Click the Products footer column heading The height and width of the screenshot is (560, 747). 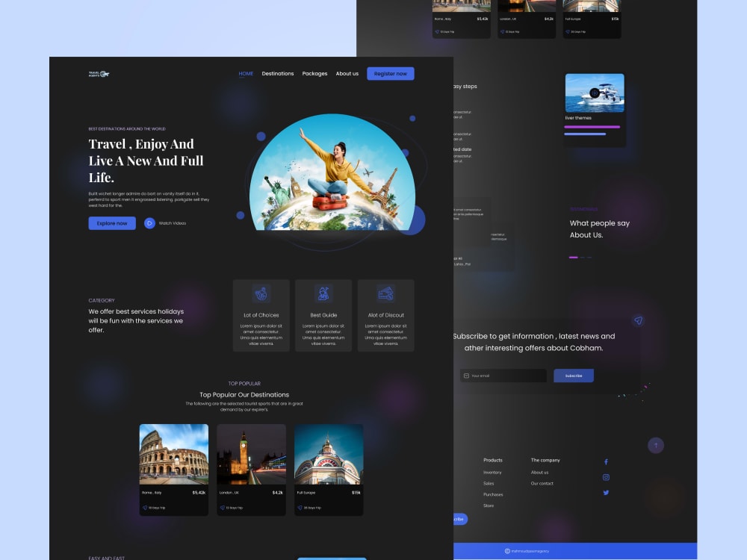point(492,460)
